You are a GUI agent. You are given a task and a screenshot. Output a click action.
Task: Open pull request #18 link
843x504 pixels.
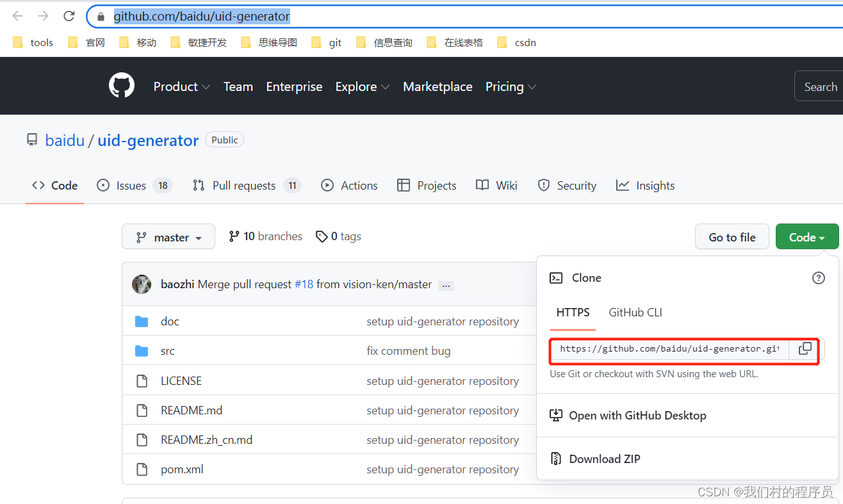point(304,284)
